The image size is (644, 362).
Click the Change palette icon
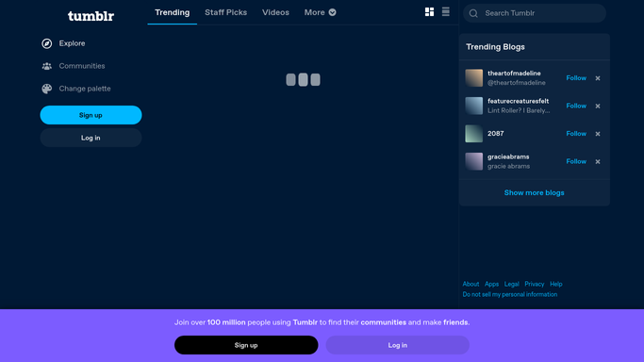[x=47, y=89]
